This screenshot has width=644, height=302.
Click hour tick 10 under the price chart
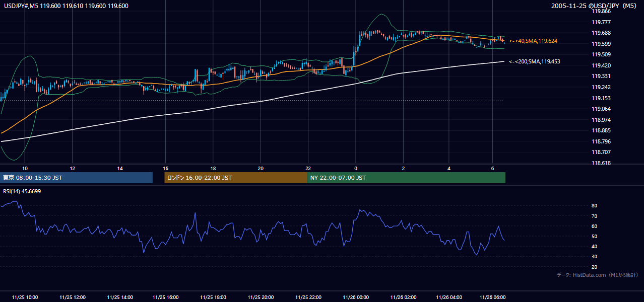[x=25, y=168]
